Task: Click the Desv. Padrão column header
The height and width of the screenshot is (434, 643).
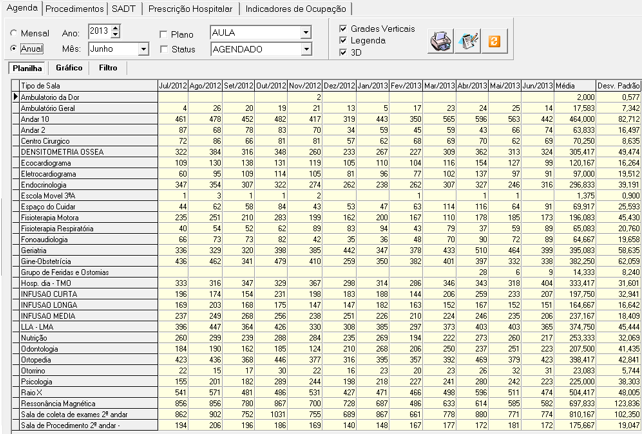Action: point(618,86)
